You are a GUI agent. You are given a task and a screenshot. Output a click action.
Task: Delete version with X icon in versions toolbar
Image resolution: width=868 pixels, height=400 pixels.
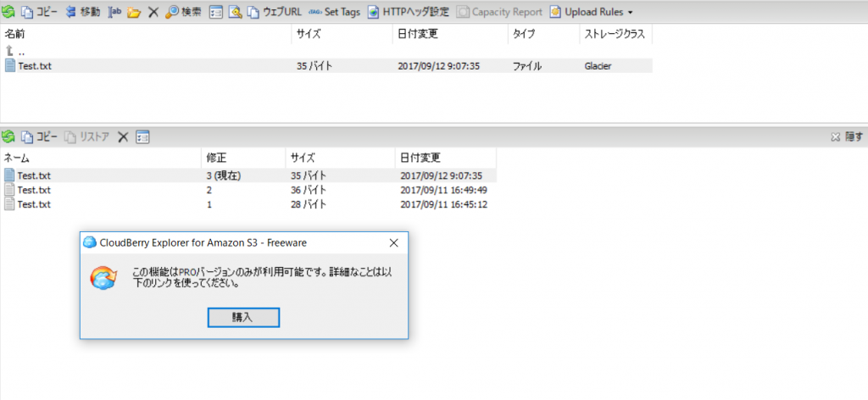click(x=123, y=136)
